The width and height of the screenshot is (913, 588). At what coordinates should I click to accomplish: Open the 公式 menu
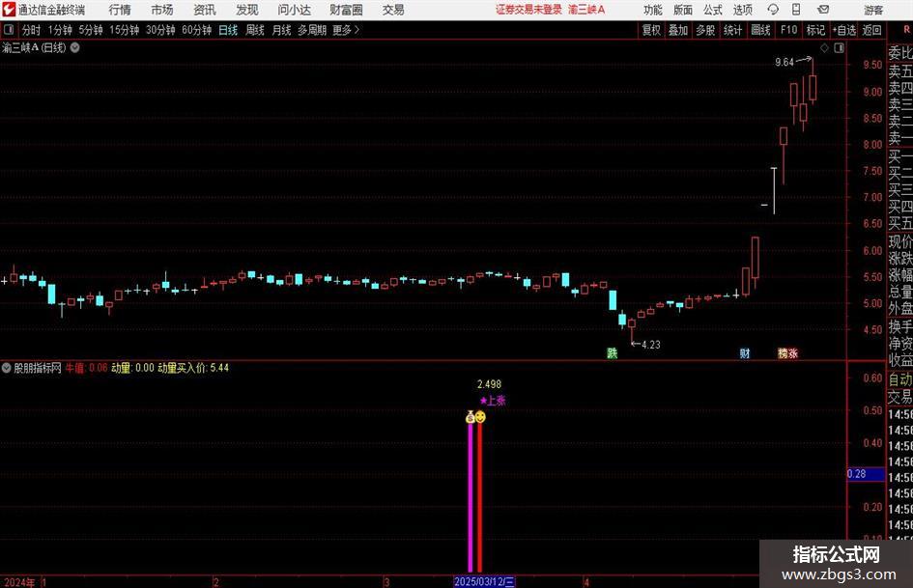(712, 10)
